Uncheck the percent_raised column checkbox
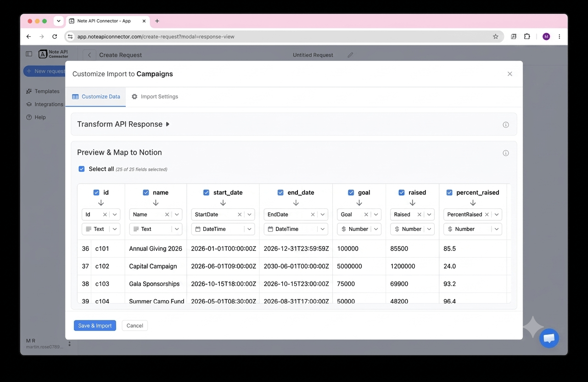Image resolution: width=588 pixels, height=382 pixels. (x=449, y=193)
